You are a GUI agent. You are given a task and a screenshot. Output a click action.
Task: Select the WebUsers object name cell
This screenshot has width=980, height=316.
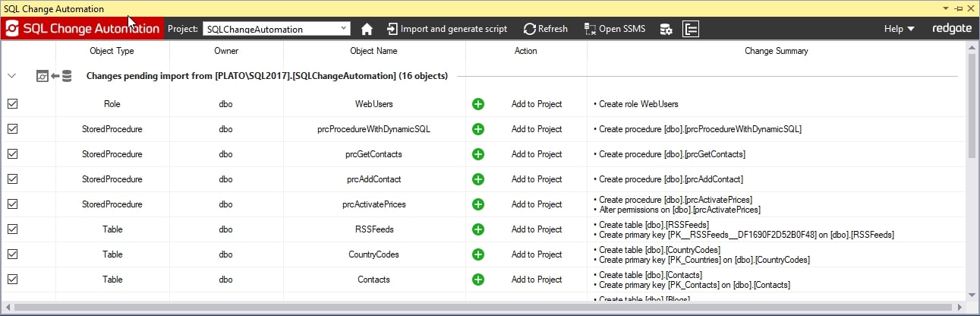[x=374, y=104]
